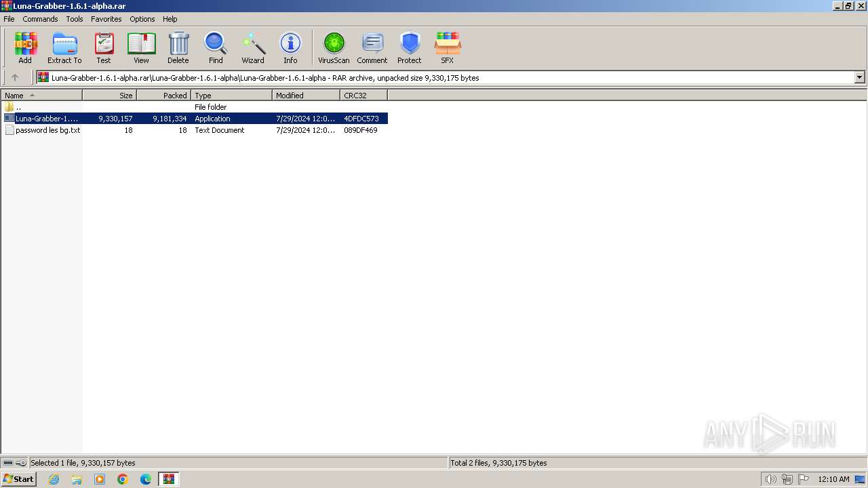Sort by Modified column header

click(x=307, y=96)
